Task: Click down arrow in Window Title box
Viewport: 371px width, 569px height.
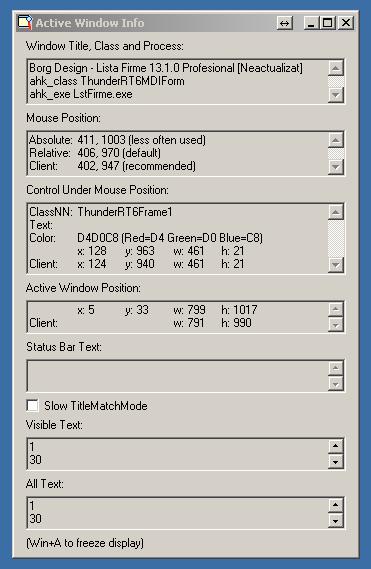Action: pyautogui.click(x=336, y=95)
